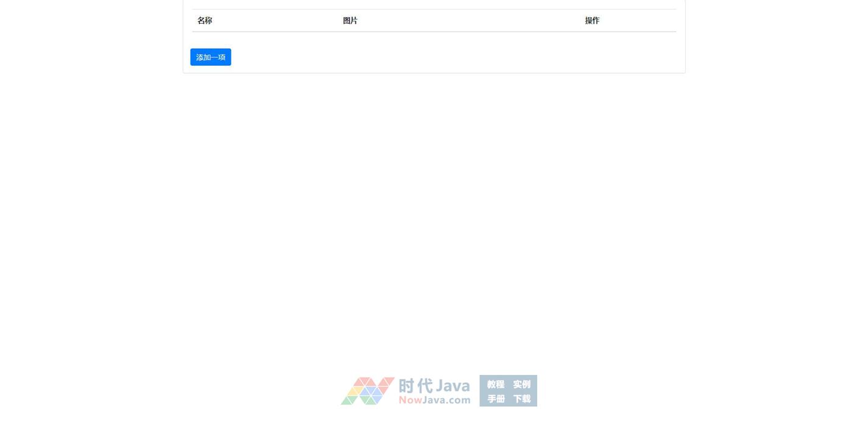868x437 pixels.
Task: Select the 操作 column header
Action: pos(592,21)
